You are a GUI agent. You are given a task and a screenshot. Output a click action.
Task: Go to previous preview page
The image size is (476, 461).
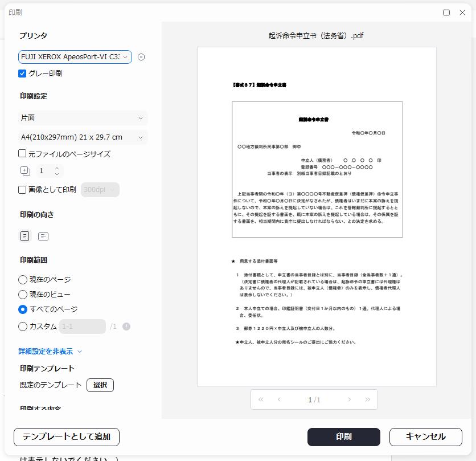pyautogui.click(x=280, y=399)
